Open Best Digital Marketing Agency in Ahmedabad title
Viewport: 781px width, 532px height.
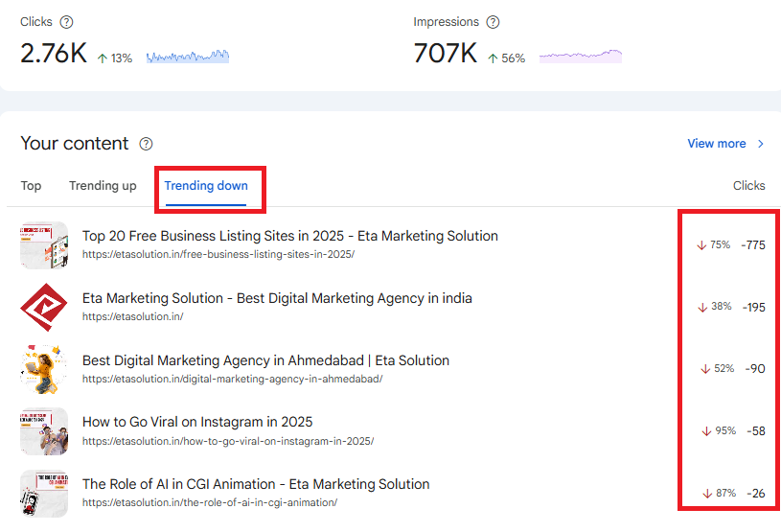(265, 360)
